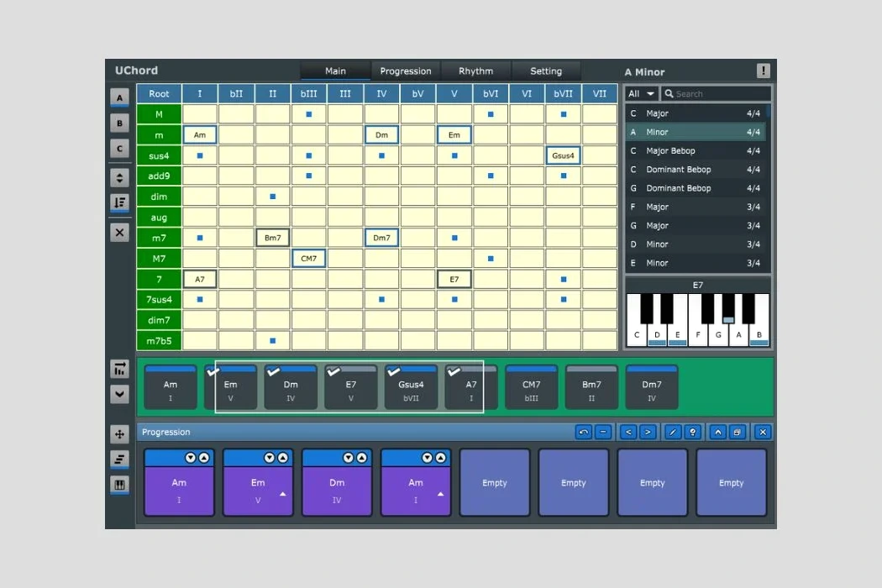Click the Bm7 cell in the chord grid

click(272, 238)
